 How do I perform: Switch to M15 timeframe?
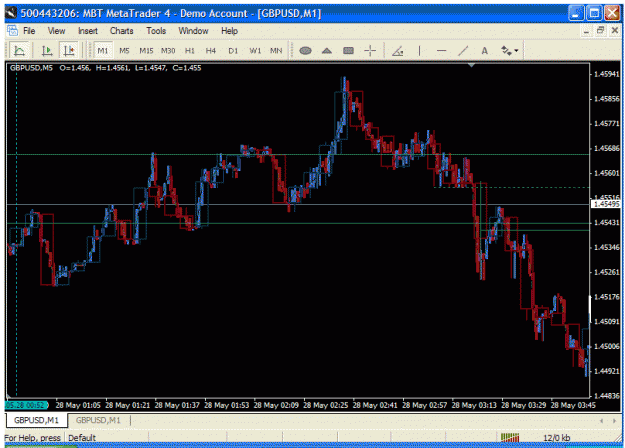(146, 51)
